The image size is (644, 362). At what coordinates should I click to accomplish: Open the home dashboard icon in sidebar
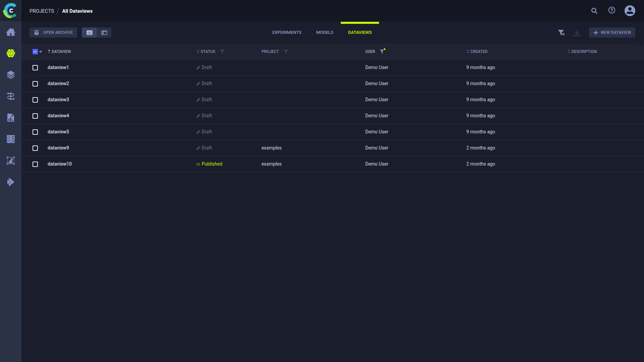11,32
